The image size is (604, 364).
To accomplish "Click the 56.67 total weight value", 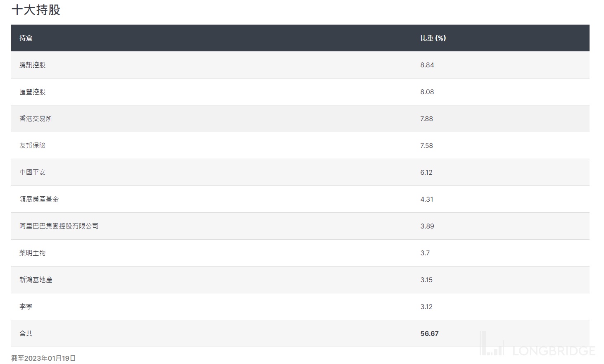I will click(x=429, y=333).
